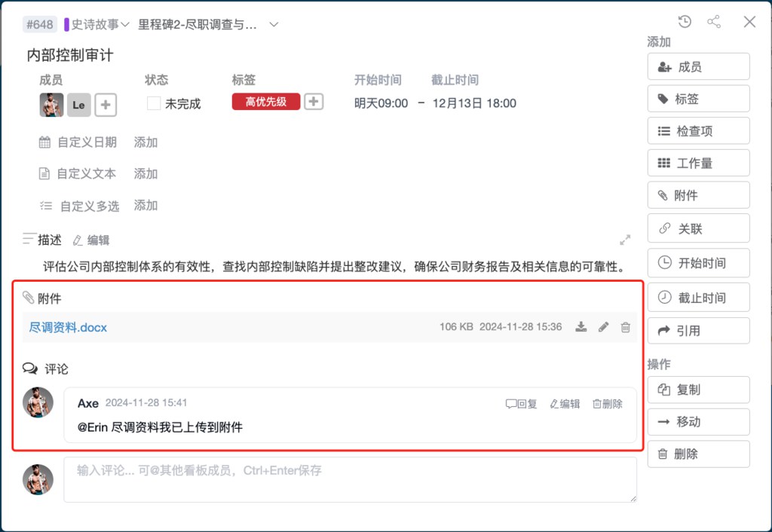Click the share icon

[714, 22]
